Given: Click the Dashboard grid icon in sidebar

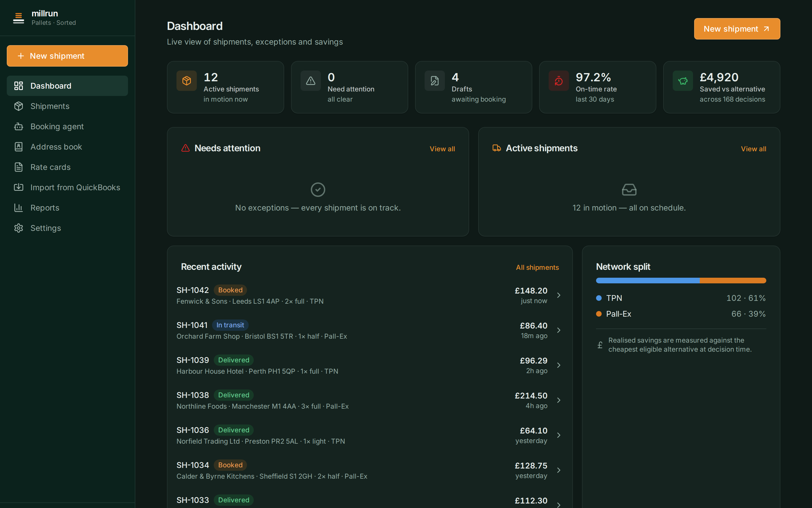Looking at the screenshot, I should coord(18,86).
